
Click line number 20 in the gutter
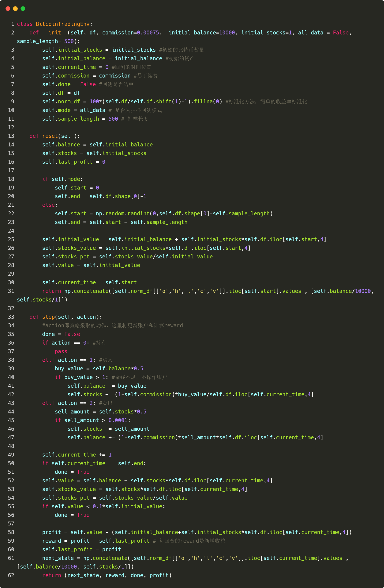click(11, 196)
